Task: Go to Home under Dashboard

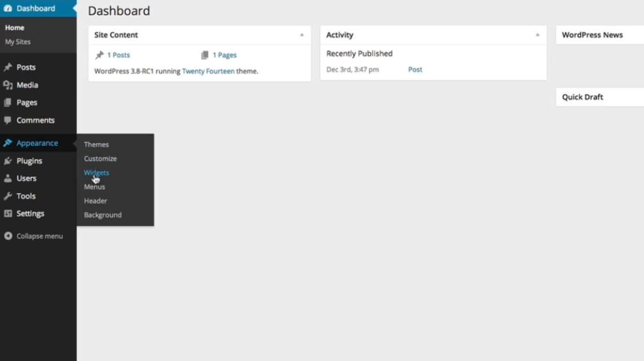Action: point(14,27)
